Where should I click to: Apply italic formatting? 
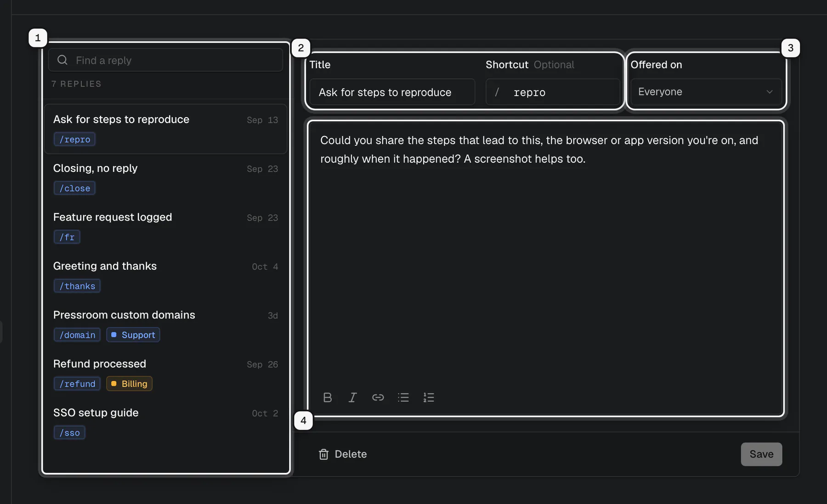[x=352, y=397]
